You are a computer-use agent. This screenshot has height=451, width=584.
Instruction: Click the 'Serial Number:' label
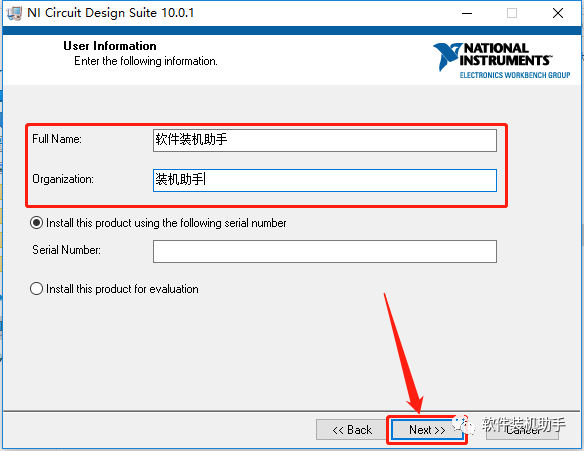pyautogui.click(x=66, y=250)
